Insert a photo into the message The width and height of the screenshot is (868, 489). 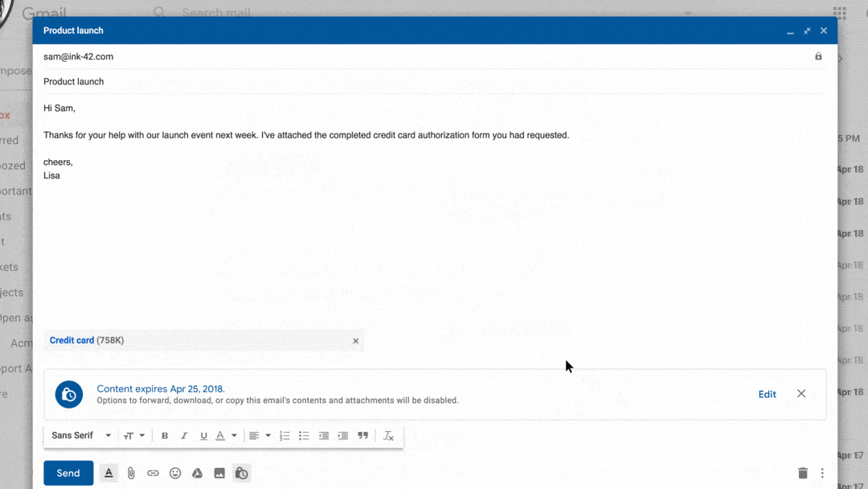219,473
